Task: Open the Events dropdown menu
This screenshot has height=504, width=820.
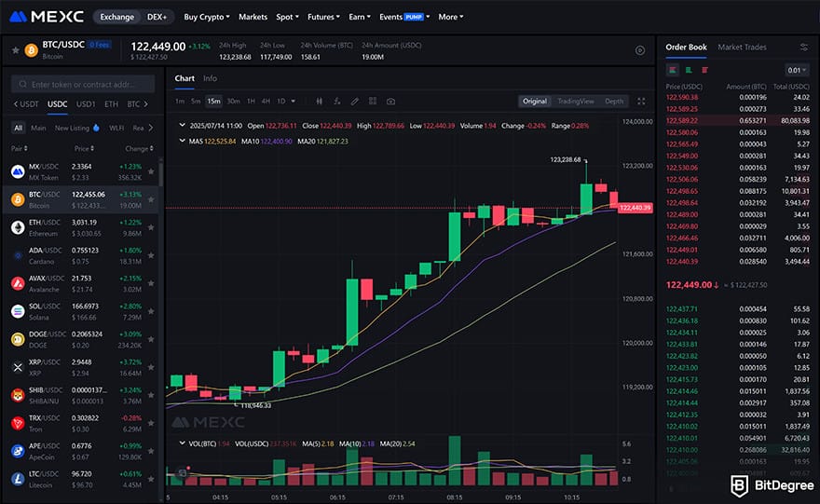Action: [404, 17]
